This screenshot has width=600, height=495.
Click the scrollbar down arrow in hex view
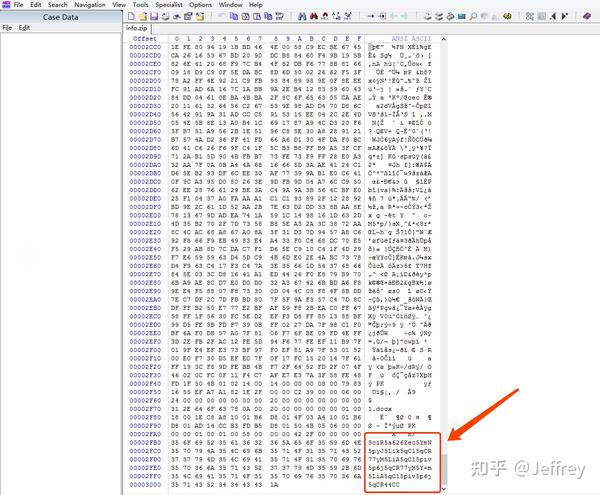coord(443,488)
